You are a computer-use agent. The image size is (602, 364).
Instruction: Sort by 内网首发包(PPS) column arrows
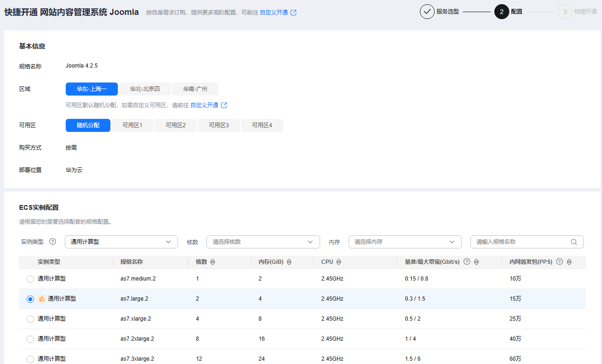569,262
